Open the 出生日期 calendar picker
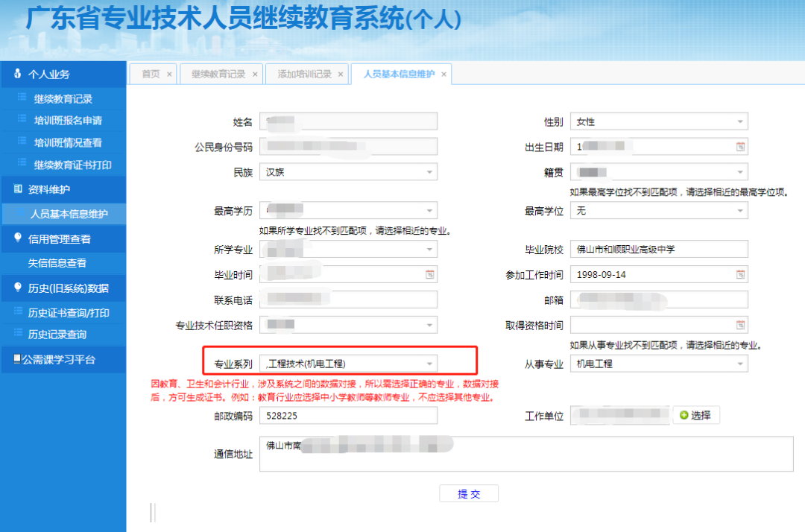 pos(740,147)
